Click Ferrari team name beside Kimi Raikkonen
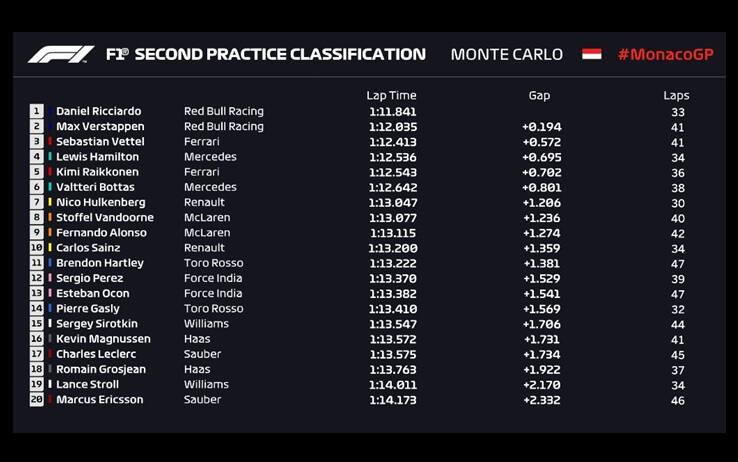 [x=201, y=172]
